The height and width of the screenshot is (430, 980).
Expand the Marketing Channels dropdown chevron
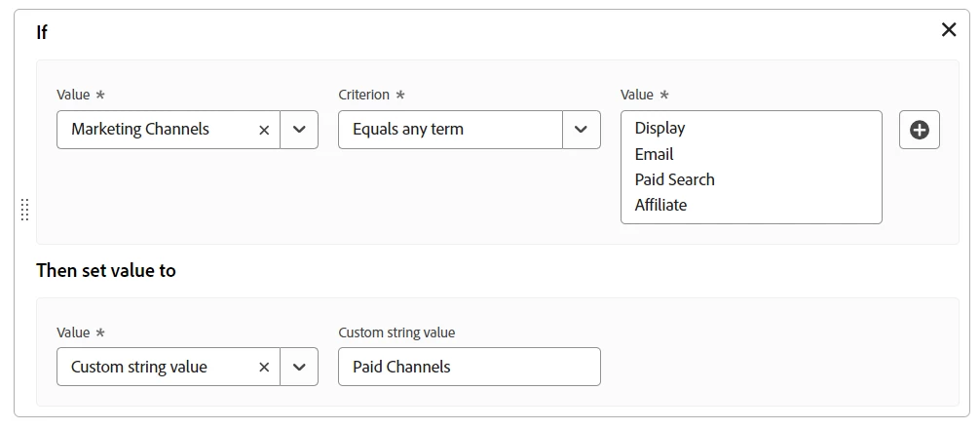(x=299, y=130)
